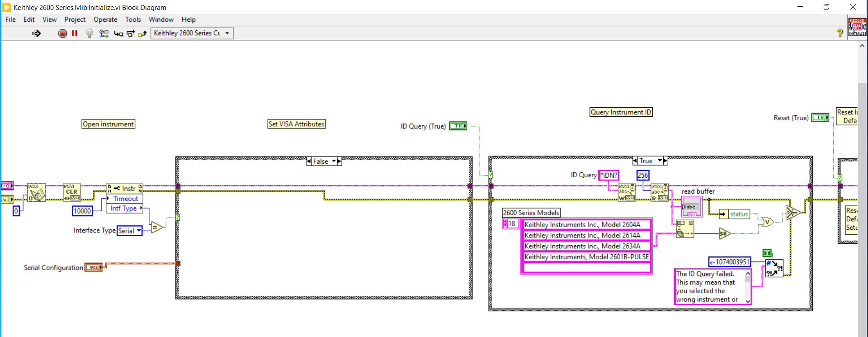Open the Edit menu
Viewport: 868px width, 337px height.
(x=29, y=19)
